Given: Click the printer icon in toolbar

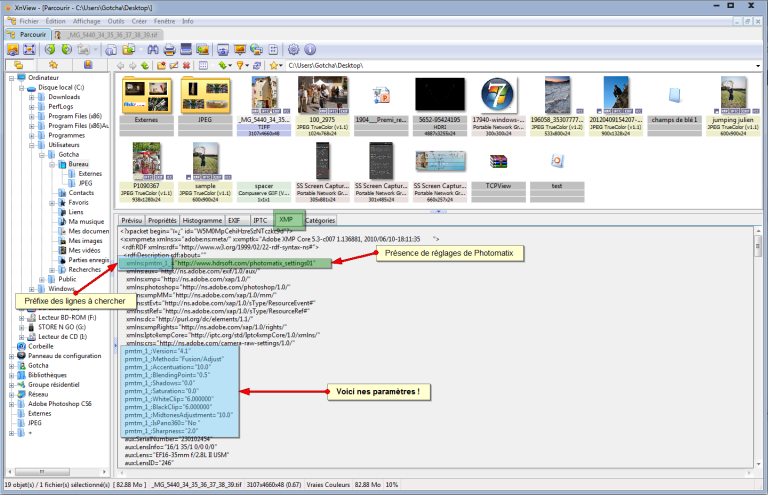Looking at the screenshot, I should [170, 49].
